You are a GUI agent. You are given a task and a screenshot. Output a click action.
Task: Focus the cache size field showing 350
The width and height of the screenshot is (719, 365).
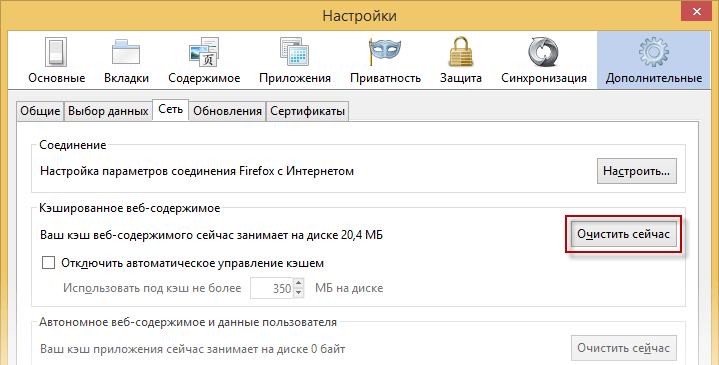[x=271, y=288]
